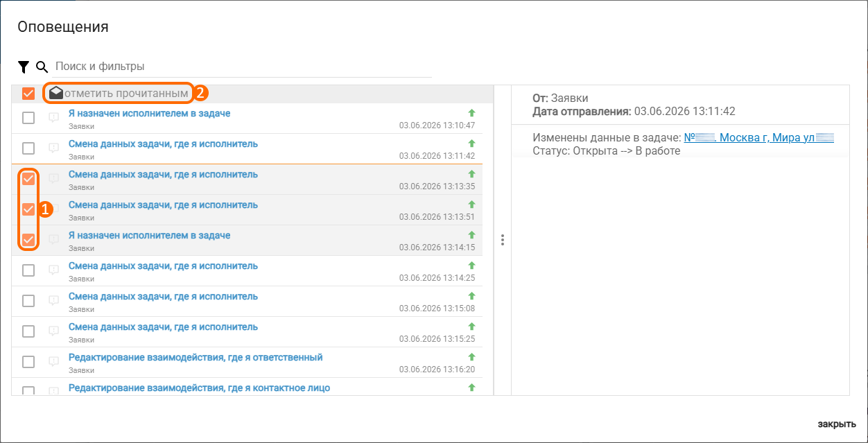Check the box for 13:14:25 notification
868x443 pixels.
[x=28, y=270]
